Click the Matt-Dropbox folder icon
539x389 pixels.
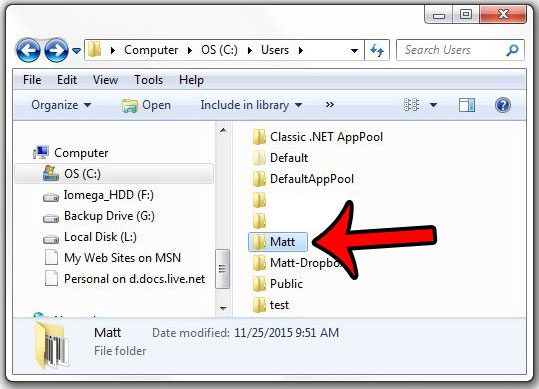pos(259,263)
